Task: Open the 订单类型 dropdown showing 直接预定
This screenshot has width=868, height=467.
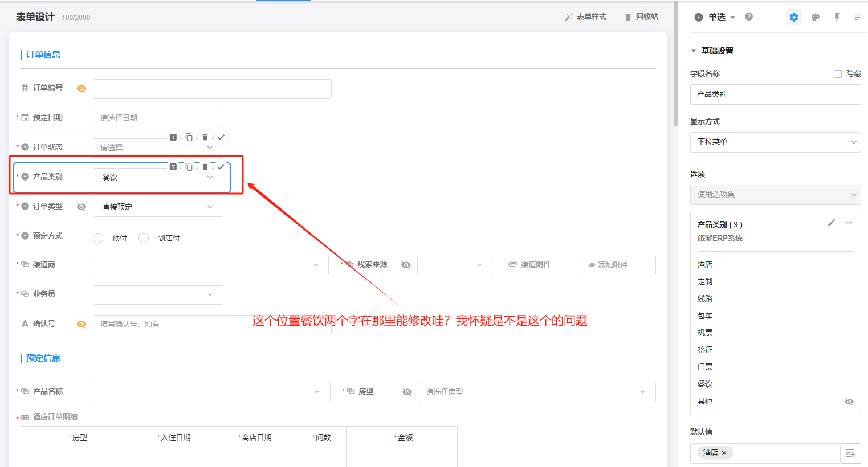Action: click(158, 207)
